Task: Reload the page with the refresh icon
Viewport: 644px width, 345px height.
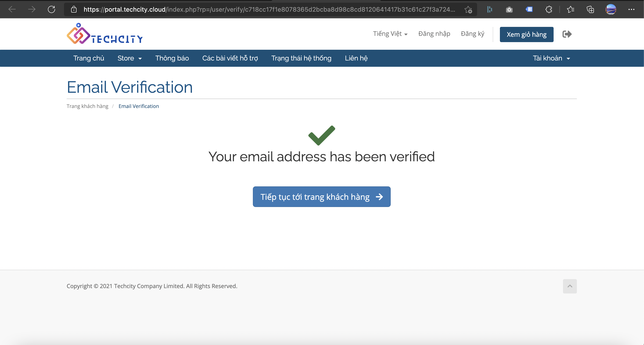Action: click(x=51, y=9)
